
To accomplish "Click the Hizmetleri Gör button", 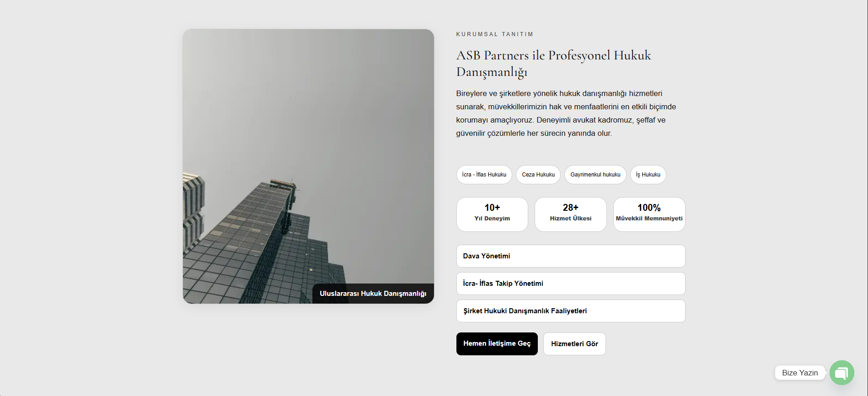I will coord(574,344).
